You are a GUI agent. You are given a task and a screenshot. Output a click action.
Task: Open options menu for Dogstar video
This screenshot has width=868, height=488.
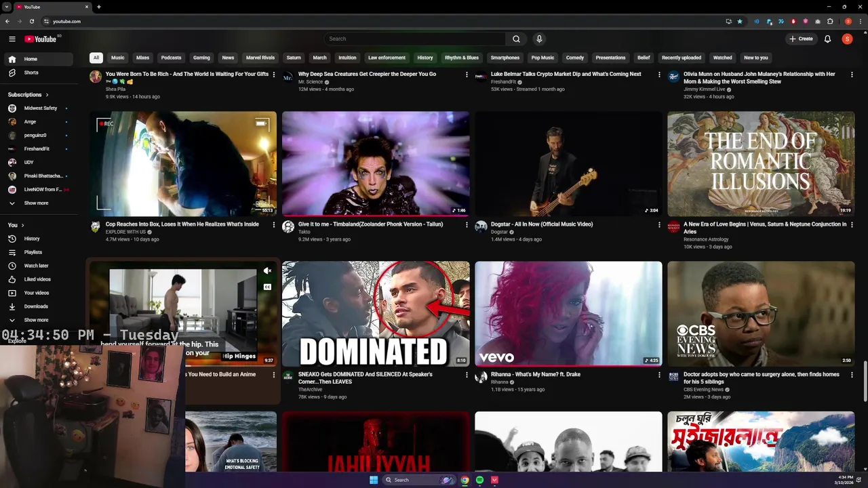click(659, 224)
